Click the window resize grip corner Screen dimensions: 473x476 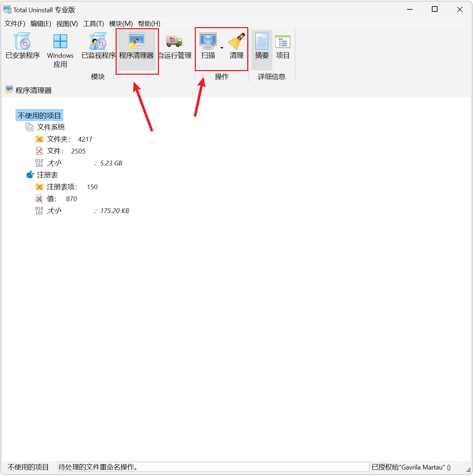pos(468,470)
